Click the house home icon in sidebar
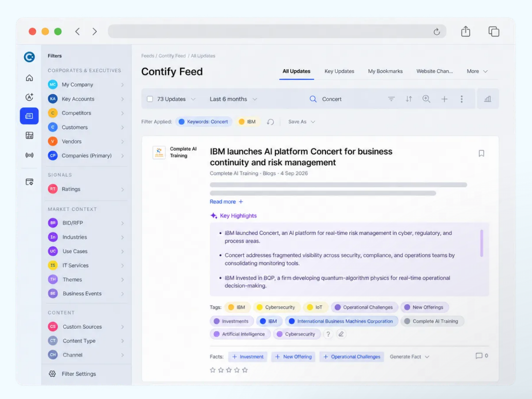Screen dimensions: 532x399 coord(29,78)
